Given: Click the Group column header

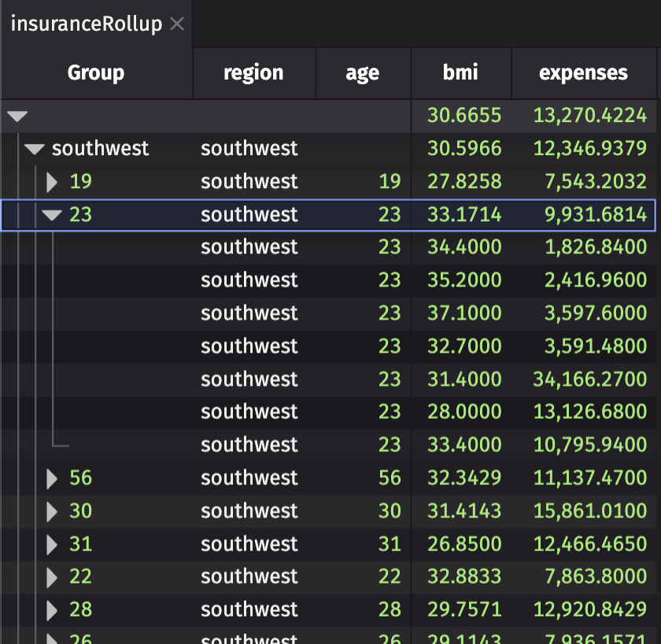Looking at the screenshot, I should 95,72.
